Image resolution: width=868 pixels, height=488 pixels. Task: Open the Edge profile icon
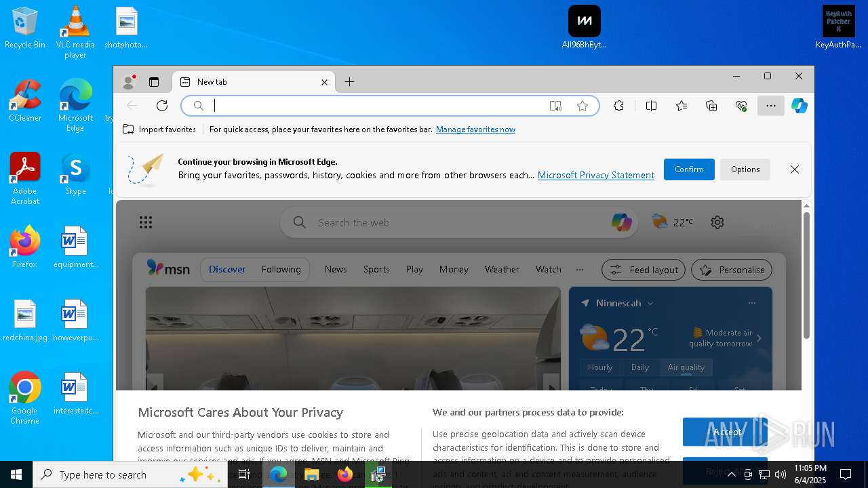(128, 82)
